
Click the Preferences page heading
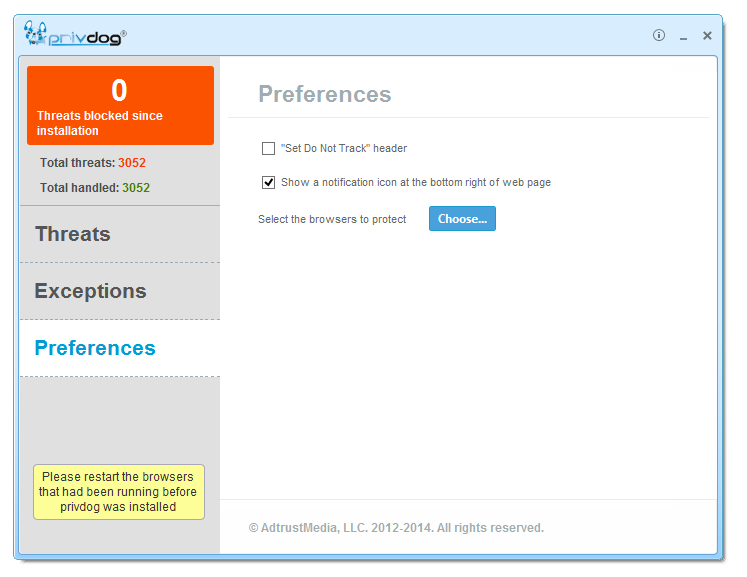pos(324,94)
